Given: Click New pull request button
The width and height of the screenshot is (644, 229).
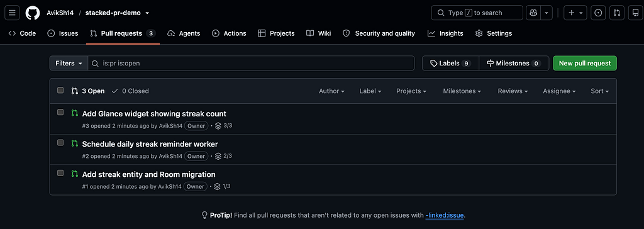Looking at the screenshot, I should 585,64.
